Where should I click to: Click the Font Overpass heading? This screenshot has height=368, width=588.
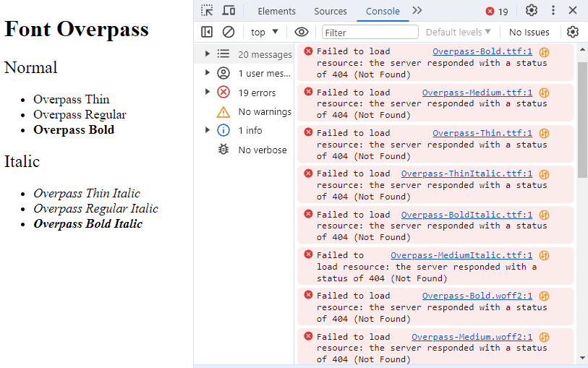pos(77,29)
